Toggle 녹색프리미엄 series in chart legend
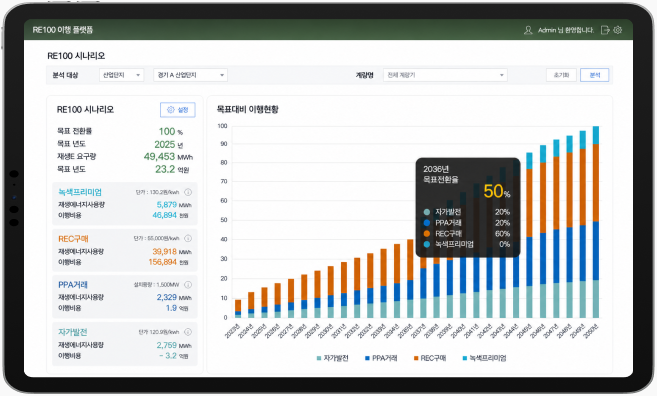The image size is (657, 396). point(484,358)
